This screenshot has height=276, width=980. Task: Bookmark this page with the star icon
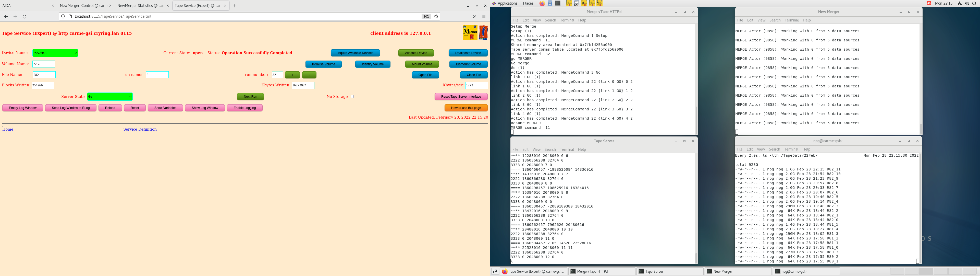pyautogui.click(x=436, y=16)
